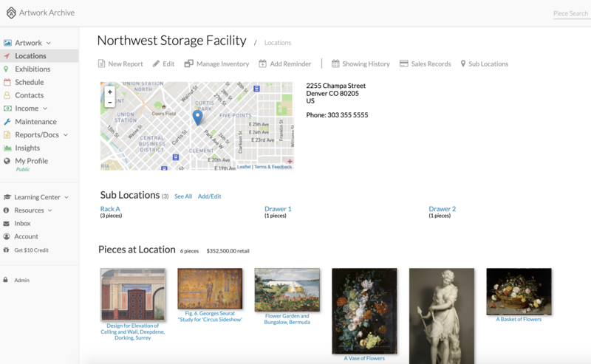Click the Edit pencil toolbar option

(x=163, y=64)
